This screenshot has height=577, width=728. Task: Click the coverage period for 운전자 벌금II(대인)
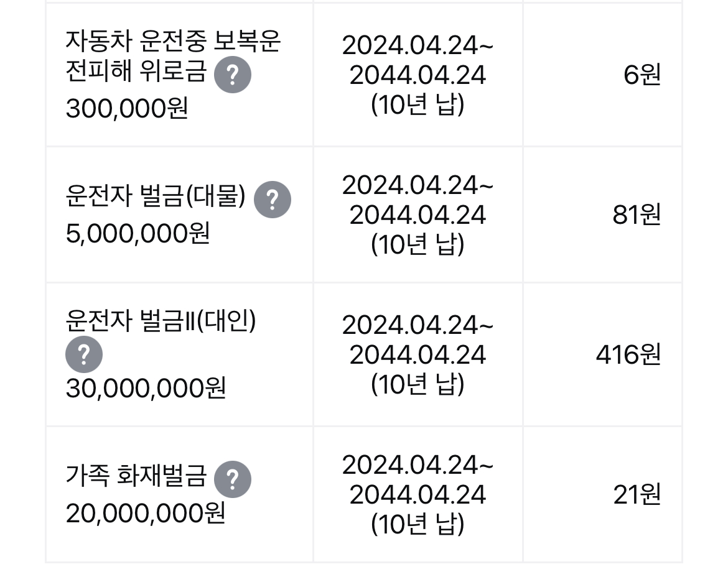click(418, 355)
